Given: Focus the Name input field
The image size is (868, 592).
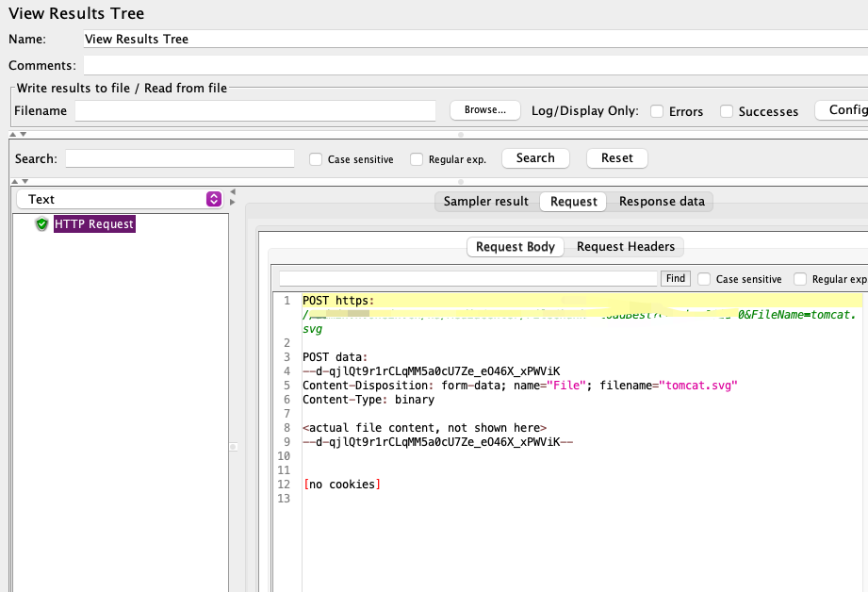Looking at the screenshot, I should pos(476,39).
